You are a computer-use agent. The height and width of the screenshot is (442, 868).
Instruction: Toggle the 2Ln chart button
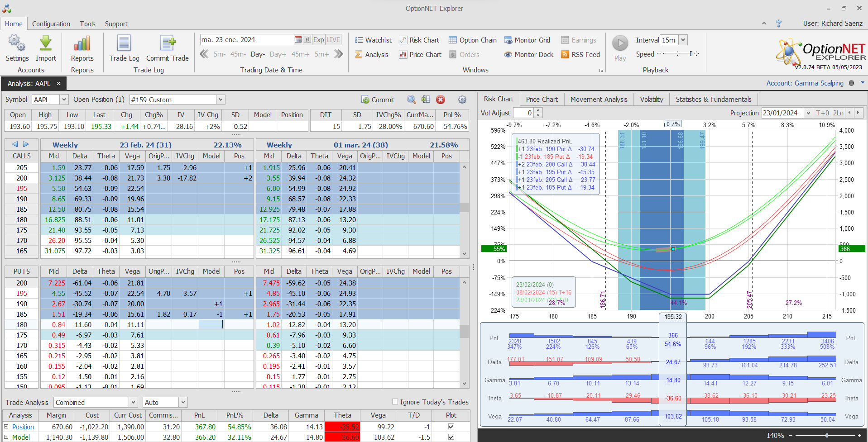click(x=838, y=113)
